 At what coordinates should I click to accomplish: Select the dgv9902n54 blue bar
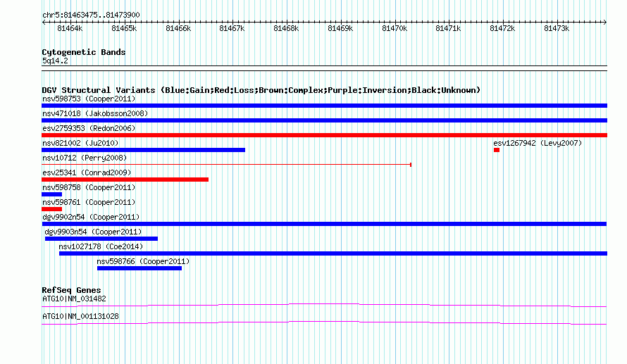tap(324, 224)
